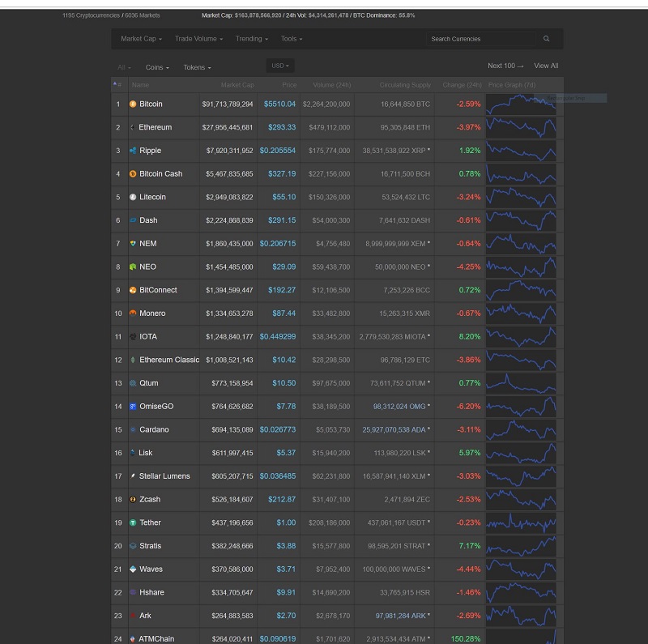
Task: Click IOTA change value 8.20%
Action: click(x=470, y=336)
